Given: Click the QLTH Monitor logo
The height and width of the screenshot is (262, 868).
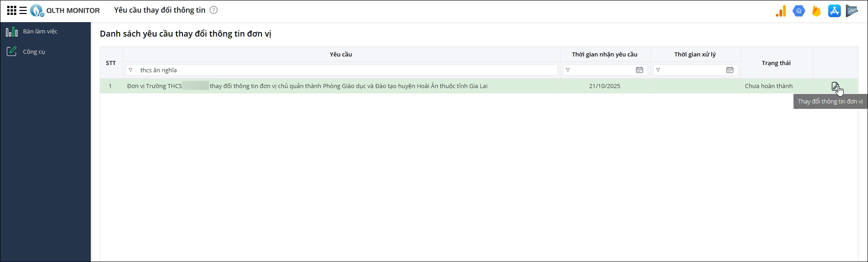Looking at the screenshot, I should (x=37, y=10).
